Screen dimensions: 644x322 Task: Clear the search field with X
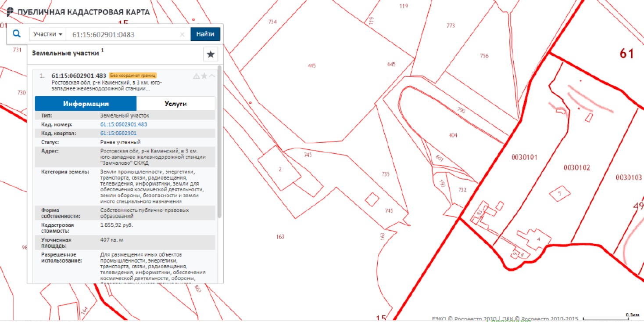point(182,35)
